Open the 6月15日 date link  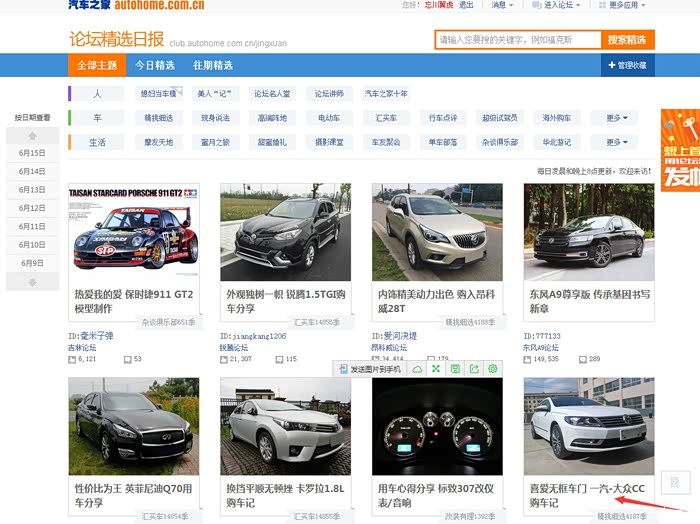pos(32,153)
